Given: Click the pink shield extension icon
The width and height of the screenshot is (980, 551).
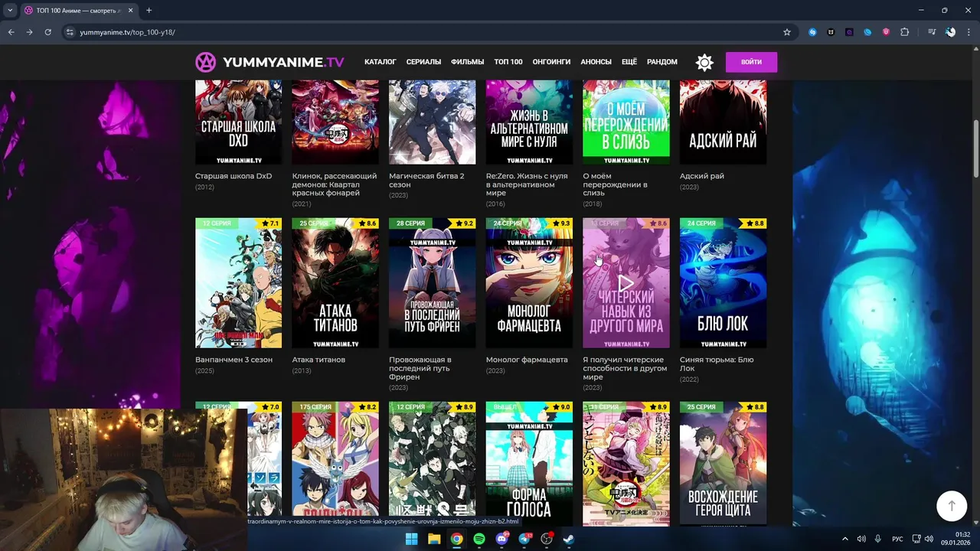Looking at the screenshot, I should (887, 32).
